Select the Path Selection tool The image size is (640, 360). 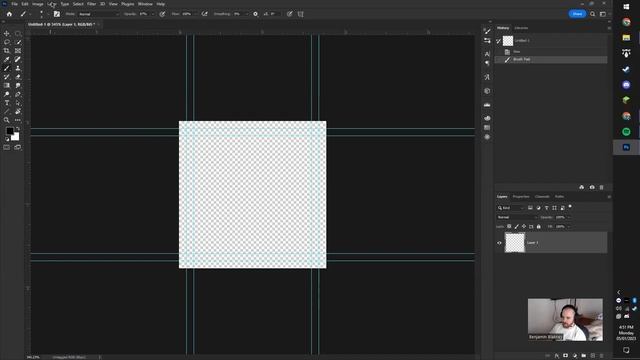18,103
